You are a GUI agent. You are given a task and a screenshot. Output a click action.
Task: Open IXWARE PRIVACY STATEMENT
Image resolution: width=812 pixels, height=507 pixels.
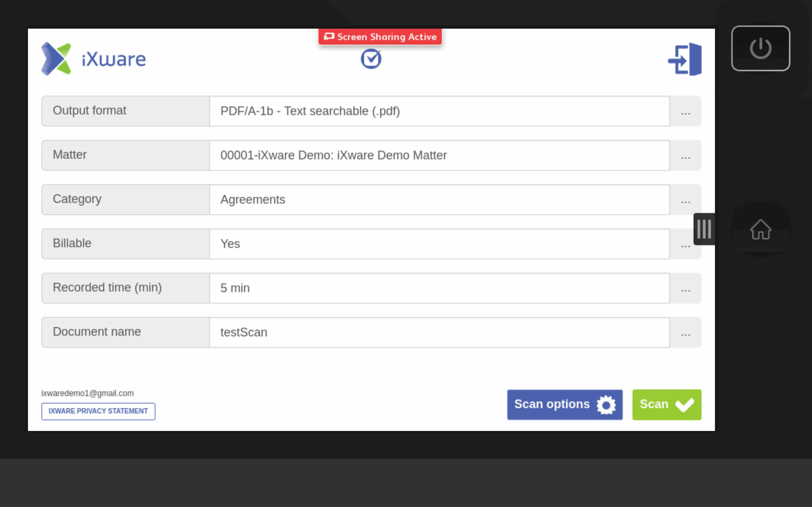(98, 411)
